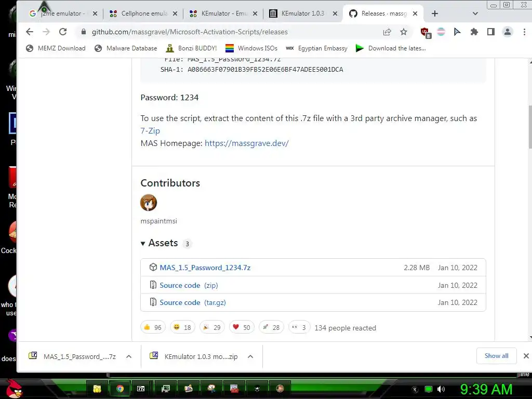Open the 7z taskbar icon

[x=141, y=389]
